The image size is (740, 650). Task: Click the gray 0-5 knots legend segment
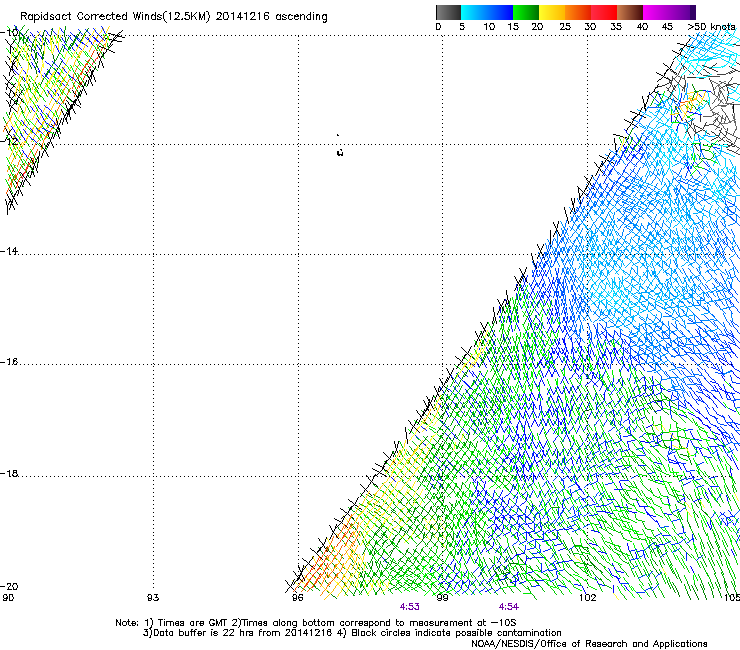[x=448, y=12]
